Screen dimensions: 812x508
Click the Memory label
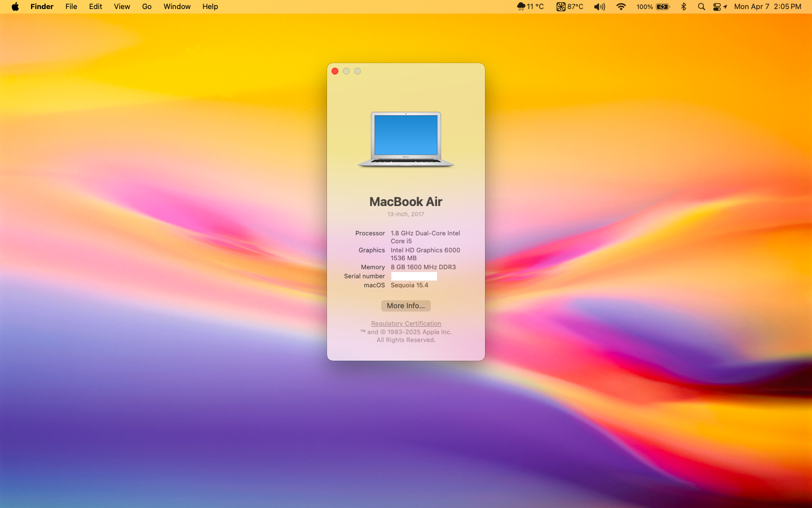click(x=373, y=267)
